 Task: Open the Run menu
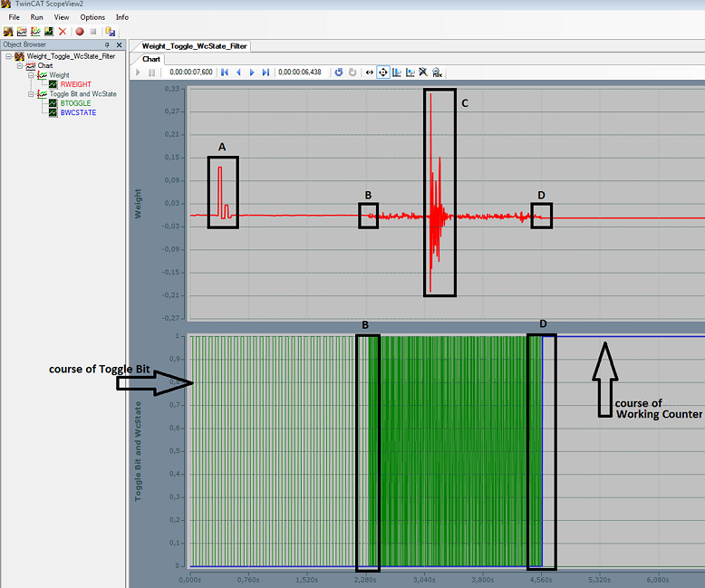coord(36,17)
